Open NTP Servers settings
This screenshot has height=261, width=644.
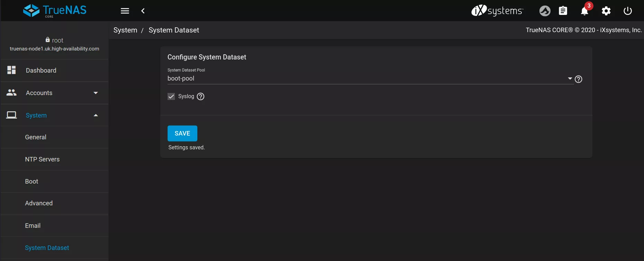click(42, 159)
